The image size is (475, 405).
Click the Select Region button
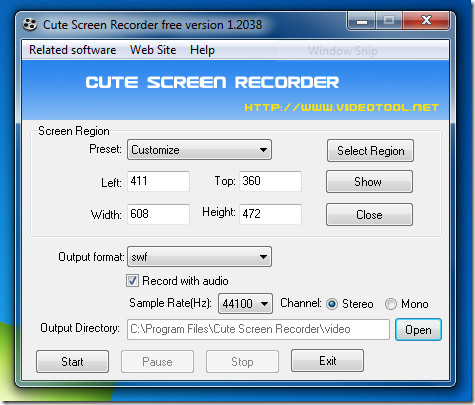[x=370, y=151]
